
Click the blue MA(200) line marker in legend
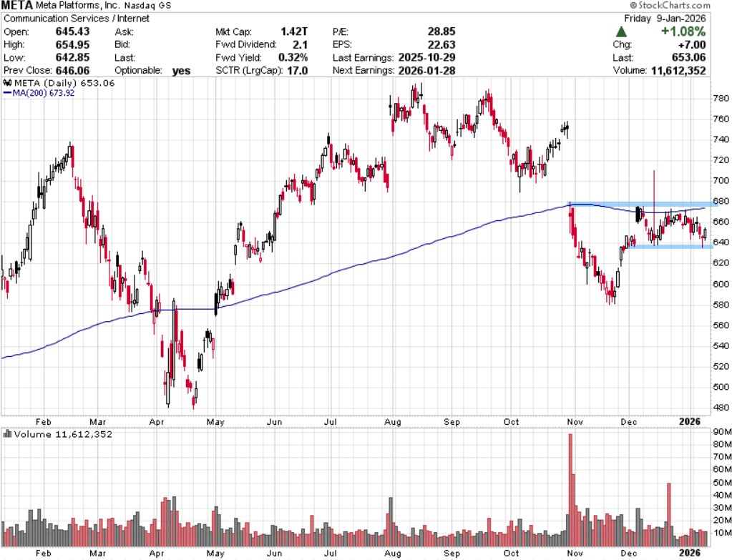tap(7, 93)
